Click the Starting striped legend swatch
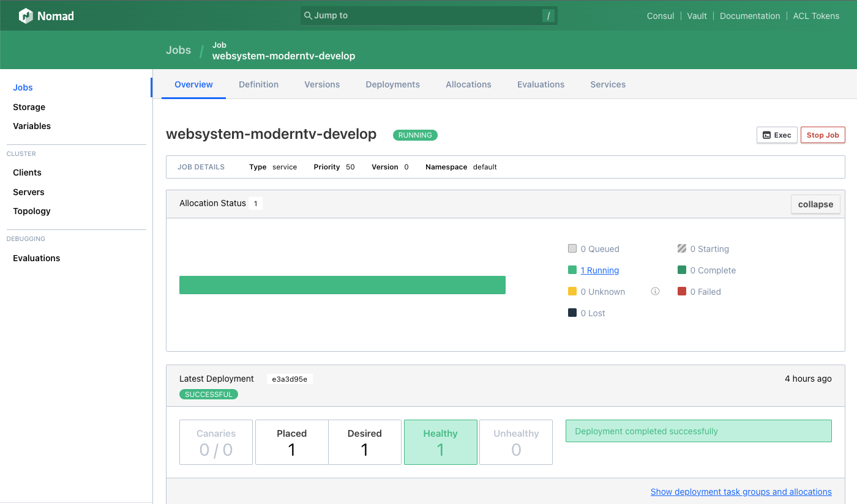The image size is (857, 504). 682,248
